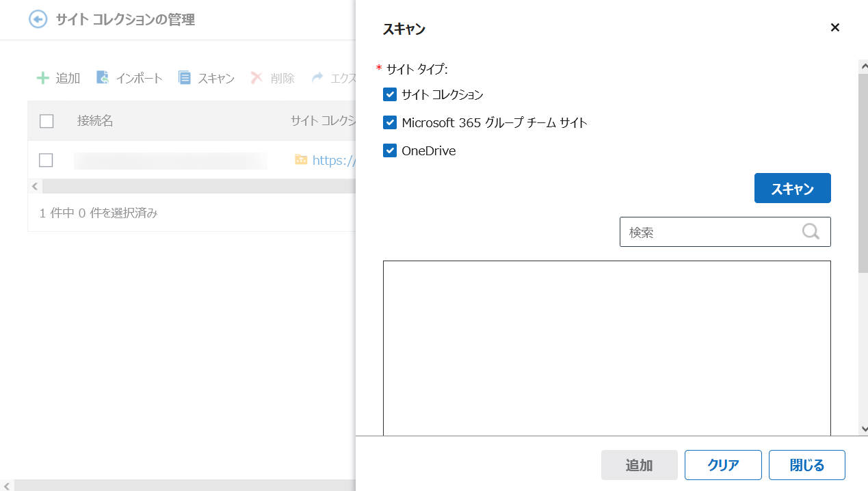Click the クリア button

click(723, 465)
